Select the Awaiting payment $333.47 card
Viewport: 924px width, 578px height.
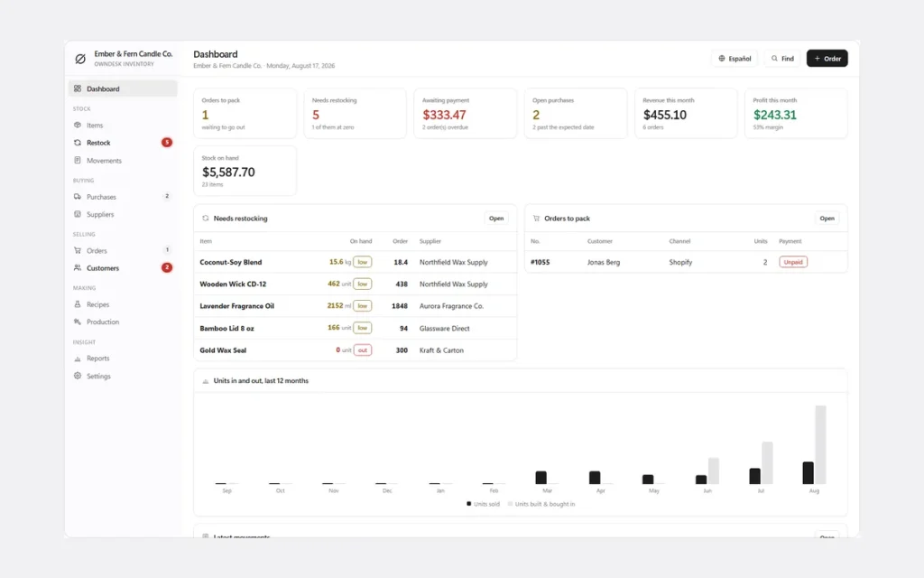click(466, 113)
